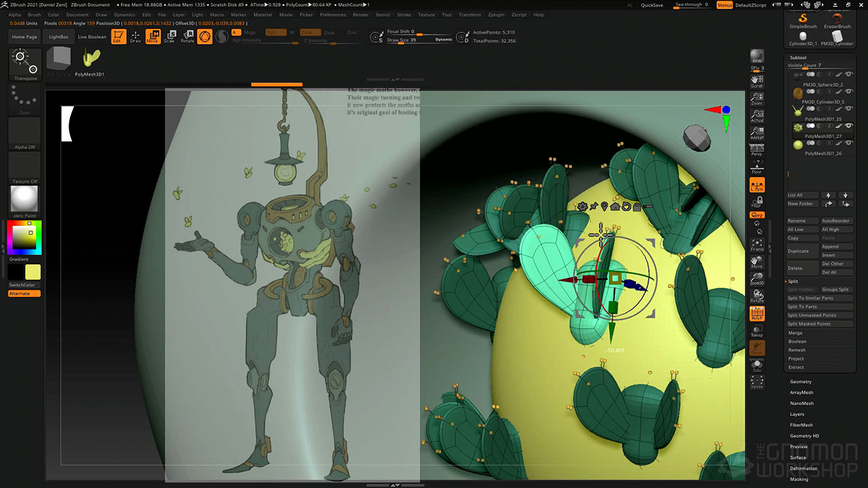This screenshot has width=868, height=488.
Task: Click the yellow secondary color swatch
Action: pyautogui.click(x=33, y=272)
